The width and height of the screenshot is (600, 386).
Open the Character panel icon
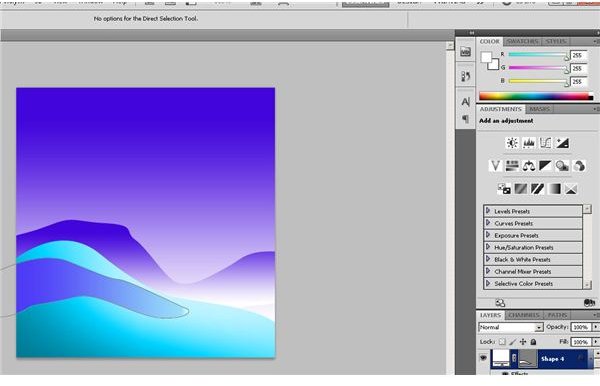pyautogui.click(x=465, y=102)
